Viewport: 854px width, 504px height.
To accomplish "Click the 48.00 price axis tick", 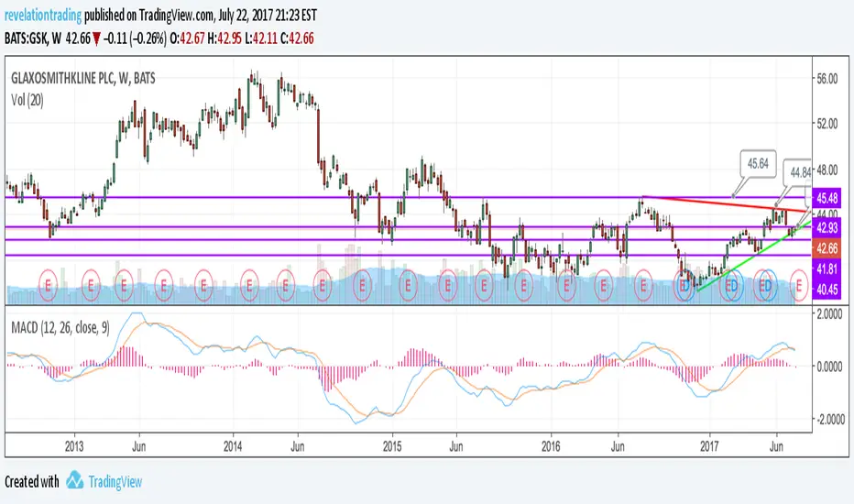I will [827, 170].
